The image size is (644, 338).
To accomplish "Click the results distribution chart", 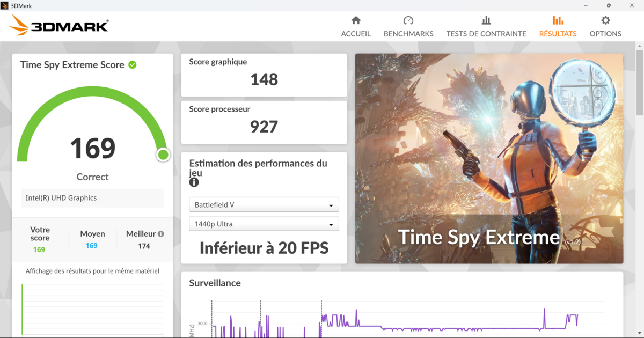I will click(93, 310).
